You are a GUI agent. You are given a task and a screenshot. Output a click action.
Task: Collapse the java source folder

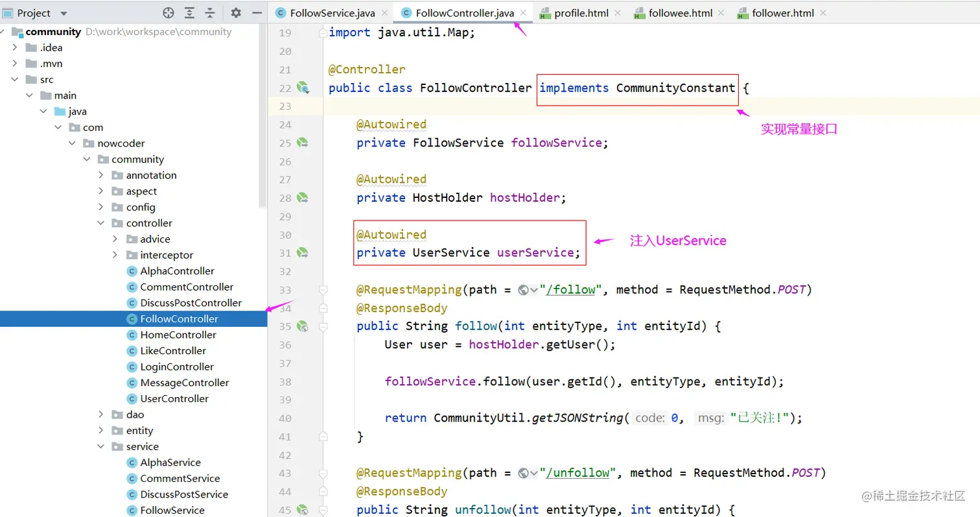pos(43,112)
